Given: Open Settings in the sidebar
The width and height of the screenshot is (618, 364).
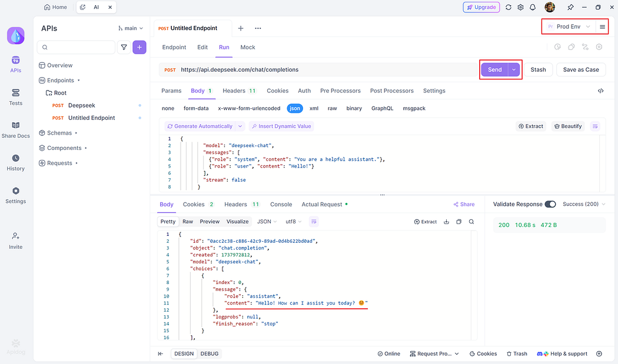Looking at the screenshot, I should (x=15, y=195).
